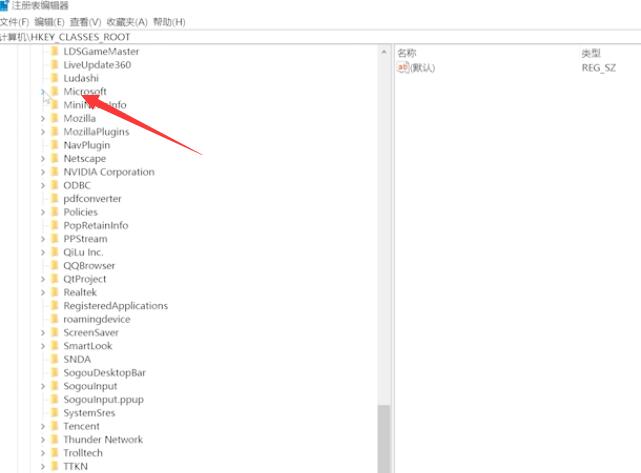Expand the QiLu Inc. key

pos(43,252)
